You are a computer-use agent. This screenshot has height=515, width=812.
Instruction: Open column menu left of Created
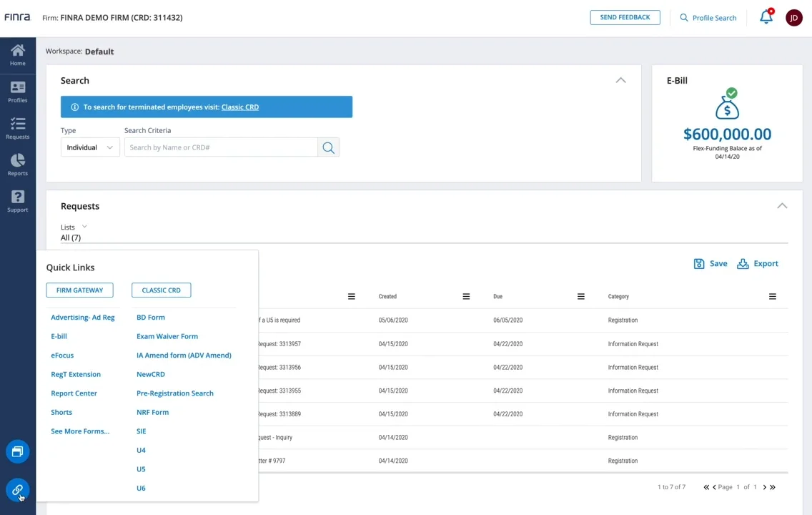coord(352,296)
